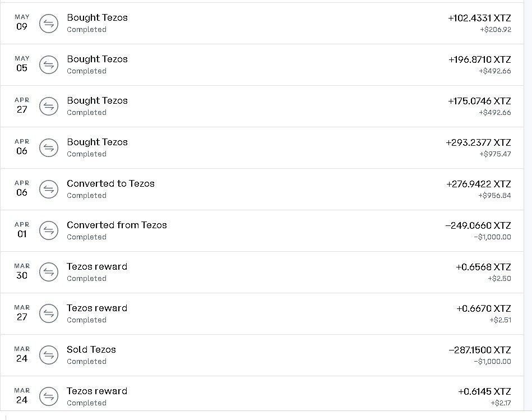Image resolution: width=532 pixels, height=420 pixels.
Task: Click the swap icon for May 05 purchase
Action: [49, 65]
